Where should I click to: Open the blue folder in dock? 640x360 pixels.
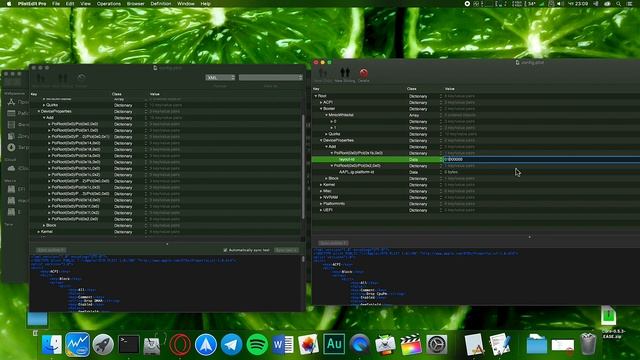click(x=536, y=344)
